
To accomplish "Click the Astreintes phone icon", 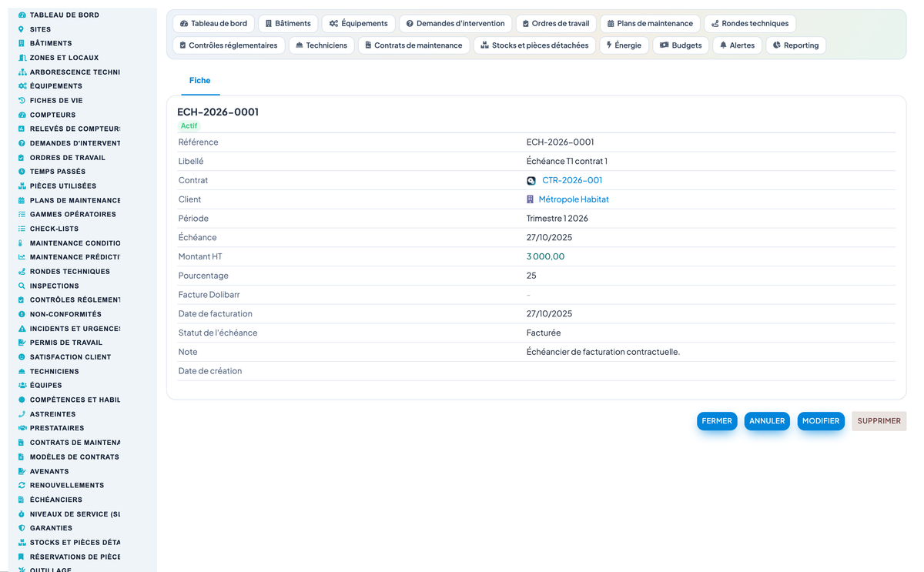I will [x=22, y=414].
